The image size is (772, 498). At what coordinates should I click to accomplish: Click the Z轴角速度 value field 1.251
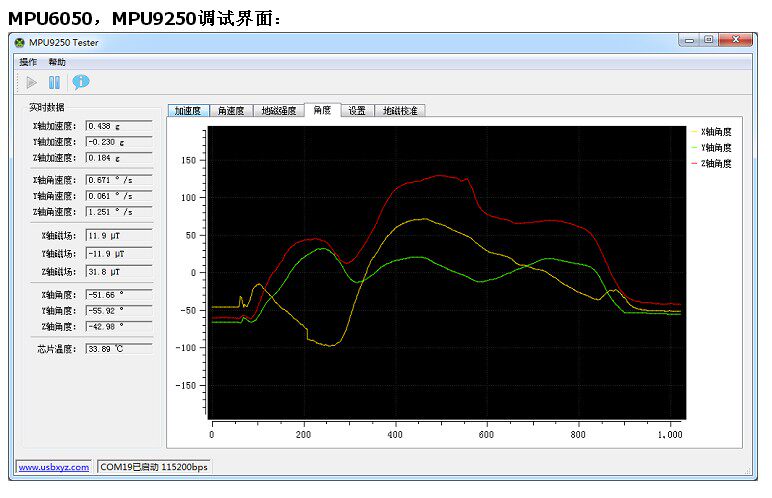(x=119, y=211)
